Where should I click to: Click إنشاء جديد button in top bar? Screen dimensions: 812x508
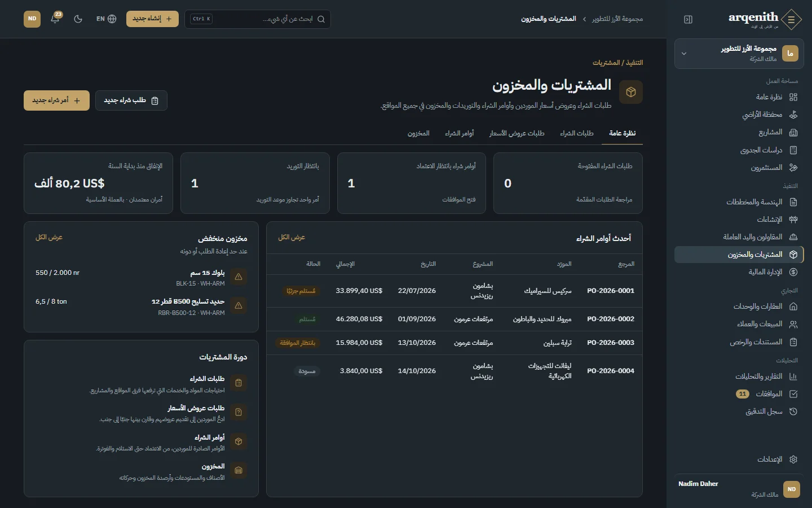(152, 19)
